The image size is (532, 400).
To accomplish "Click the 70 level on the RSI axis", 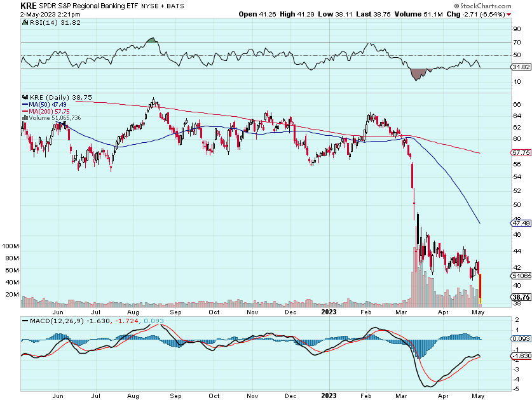I will pyautogui.click(x=517, y=43).
